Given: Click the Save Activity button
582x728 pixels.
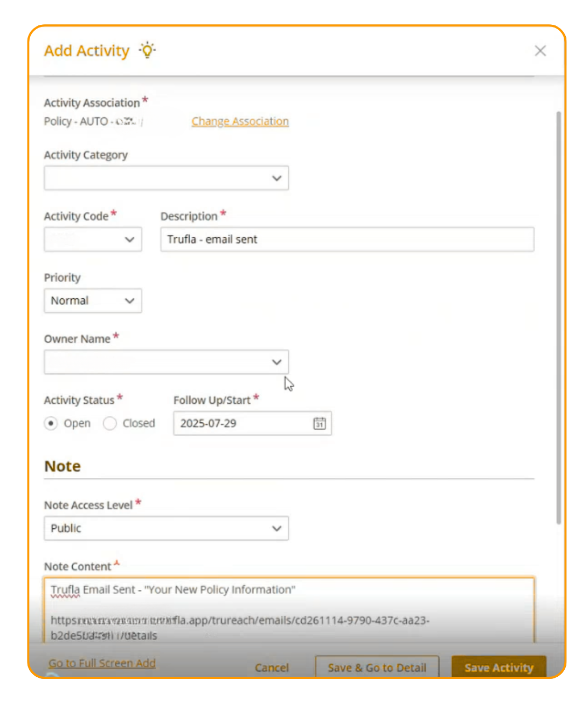Looking at the screenshot, I should coord(498,668).
